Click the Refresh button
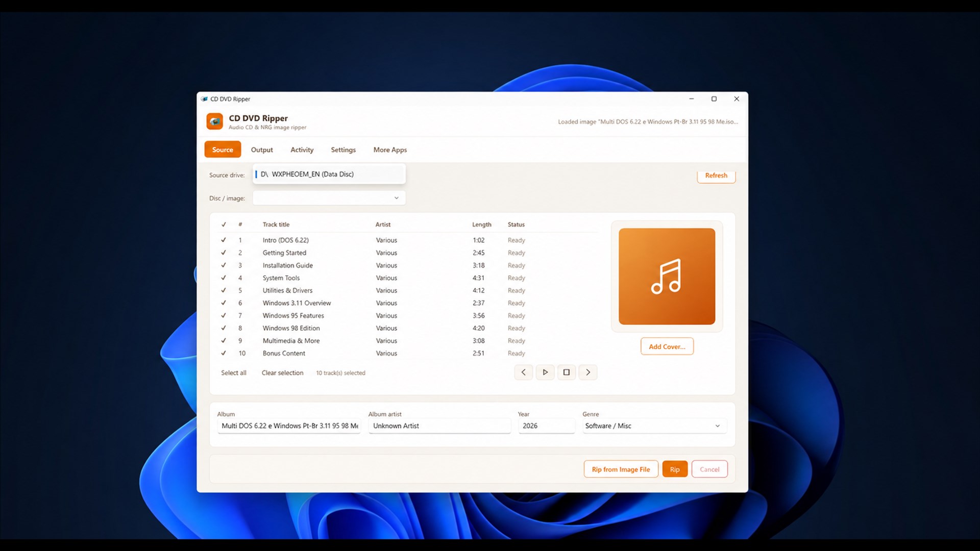This screenshot has width=980, height=551. [x=716, y=176]
